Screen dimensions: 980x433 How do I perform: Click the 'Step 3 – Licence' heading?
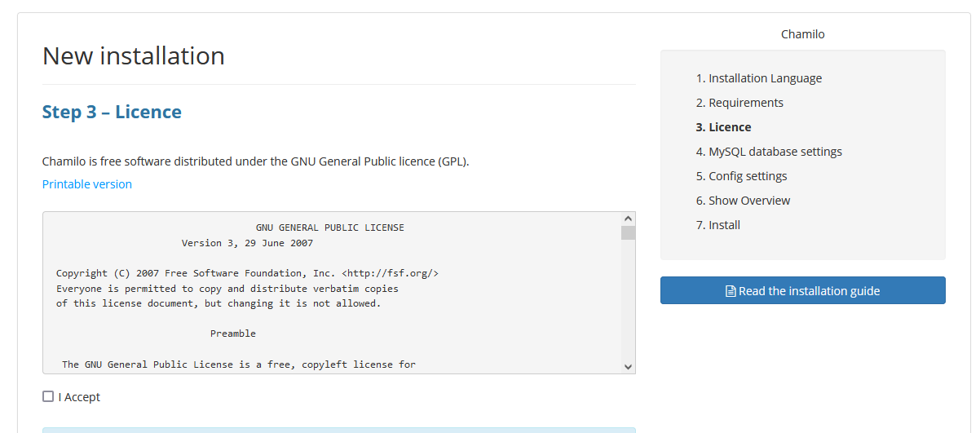pos(112,112)
